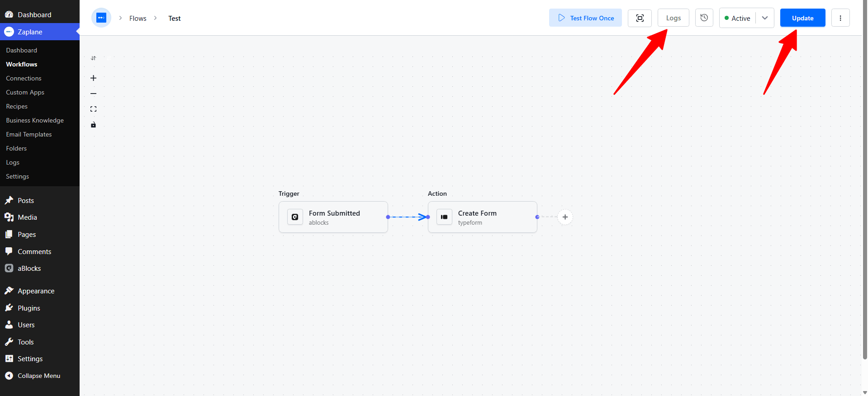Select the Form Submitted trigger node
The image size is (868, 396).
pyautogui.click(x=333, y=217)
